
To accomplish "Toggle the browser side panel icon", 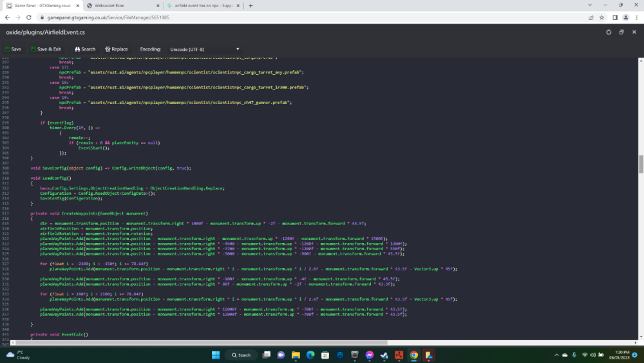I will tap(615, 17).
